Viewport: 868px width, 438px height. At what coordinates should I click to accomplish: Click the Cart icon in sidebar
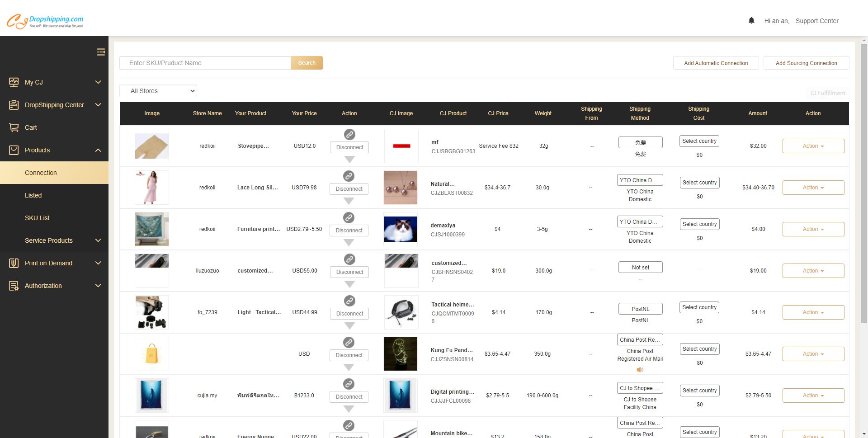point(14,127)
